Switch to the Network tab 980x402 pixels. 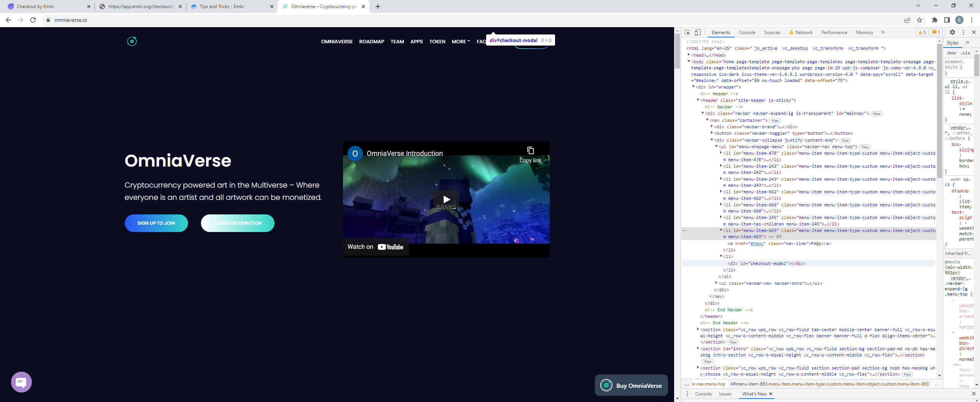(x=801, y=33)
